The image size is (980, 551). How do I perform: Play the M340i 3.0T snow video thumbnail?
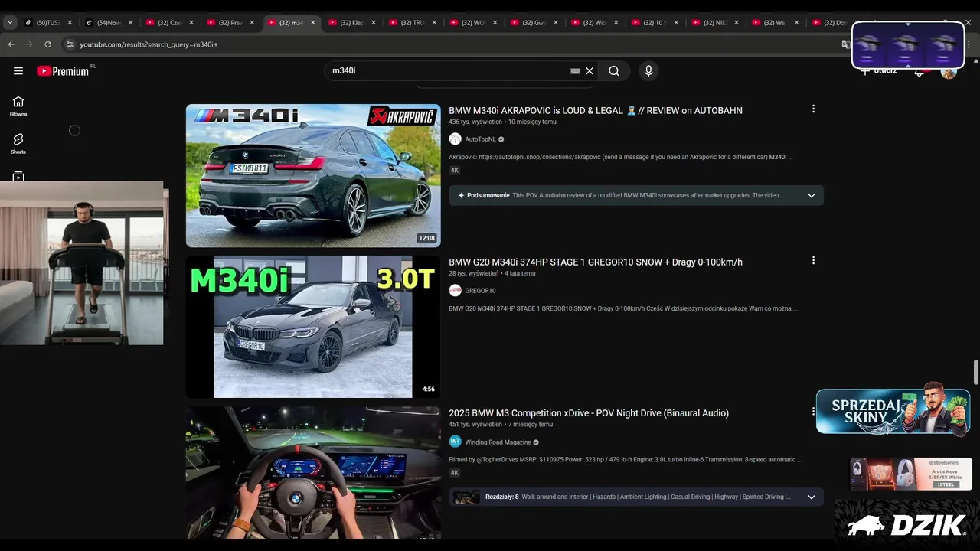[313, 327]
